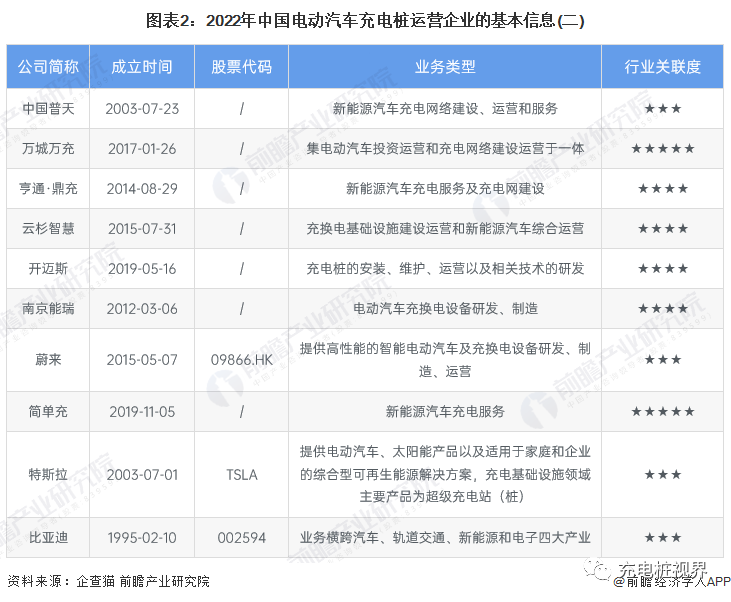The image size is (731, 602).
Task: Select the '业务类型' column header
Action: tap(445, 67)
